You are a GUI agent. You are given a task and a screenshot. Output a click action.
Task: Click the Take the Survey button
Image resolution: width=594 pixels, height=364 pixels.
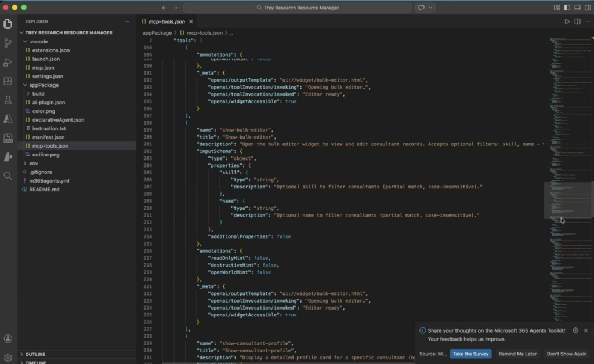tap(470, 354)
